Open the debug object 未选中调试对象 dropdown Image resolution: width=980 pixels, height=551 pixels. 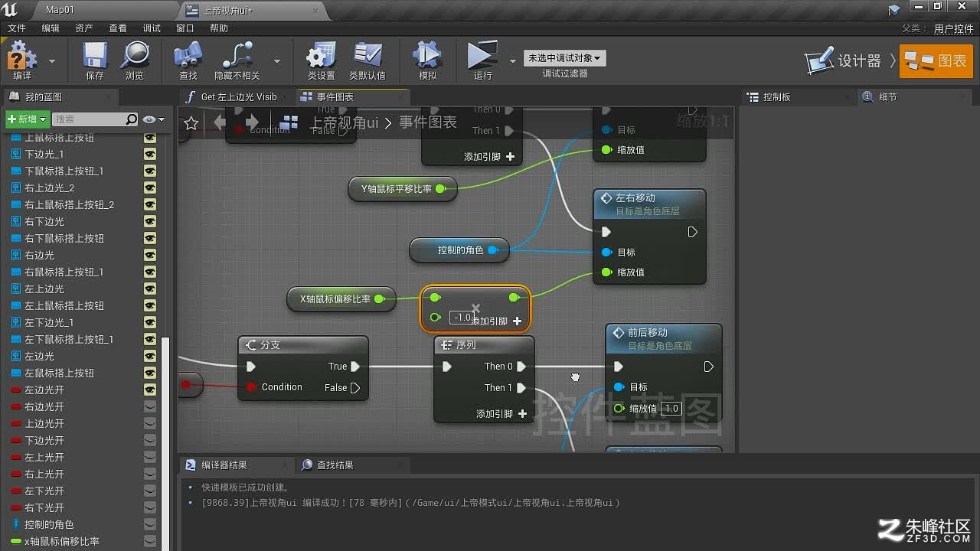click(x=565, y=58)
